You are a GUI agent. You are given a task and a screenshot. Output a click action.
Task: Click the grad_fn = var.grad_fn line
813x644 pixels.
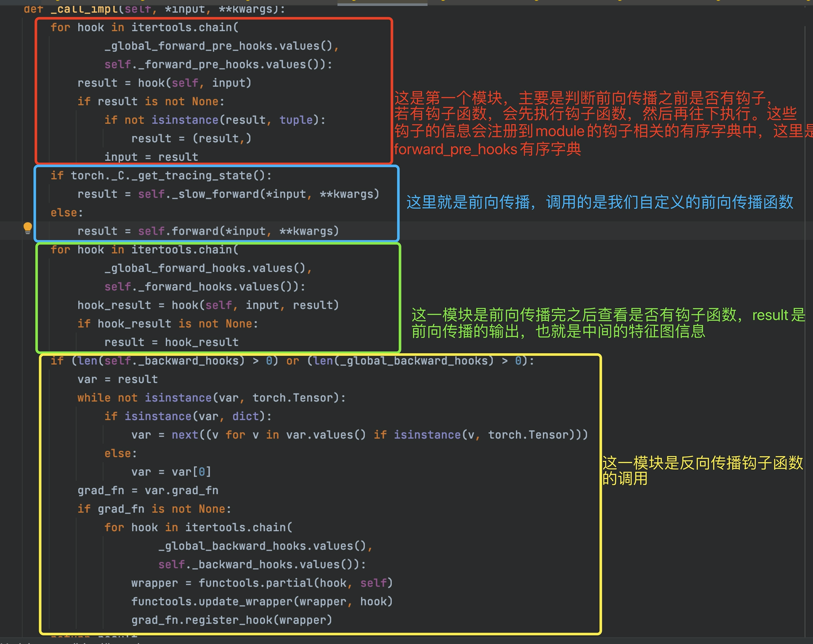[148, 490]
